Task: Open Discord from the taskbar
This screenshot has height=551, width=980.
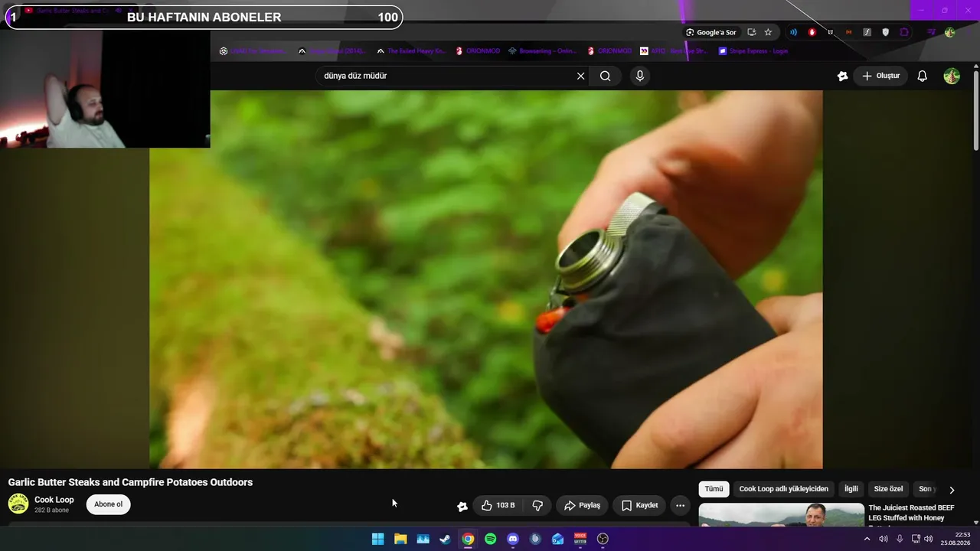Action: pyautogui.click(x=513, y=539)
